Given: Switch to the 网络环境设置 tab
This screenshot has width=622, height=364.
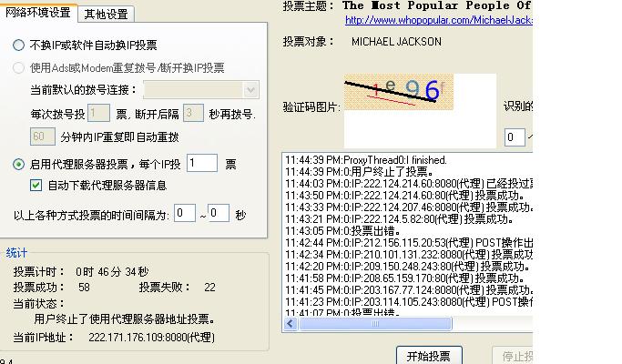Looking at the screenshot, I should (38, 13).
